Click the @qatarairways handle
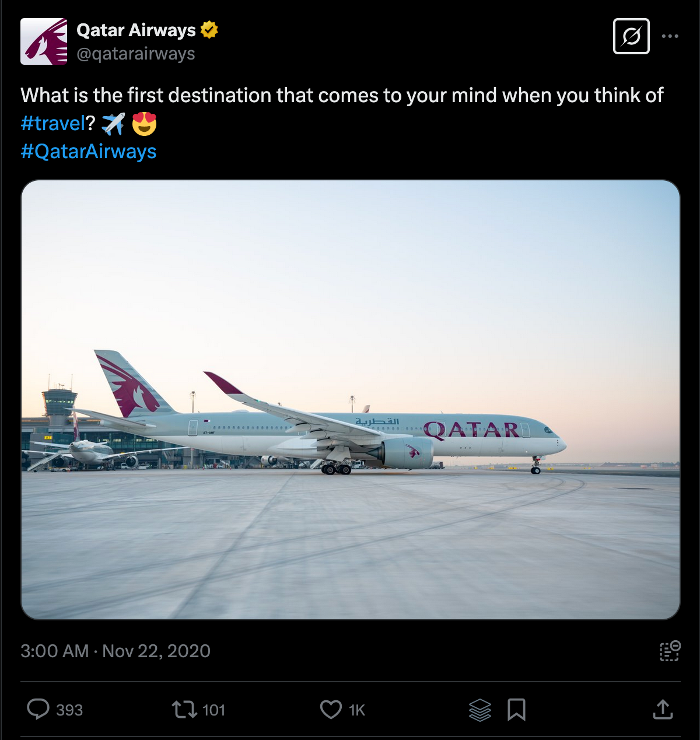The width and height of the screenshot is (700, 740). pos(135,54)
